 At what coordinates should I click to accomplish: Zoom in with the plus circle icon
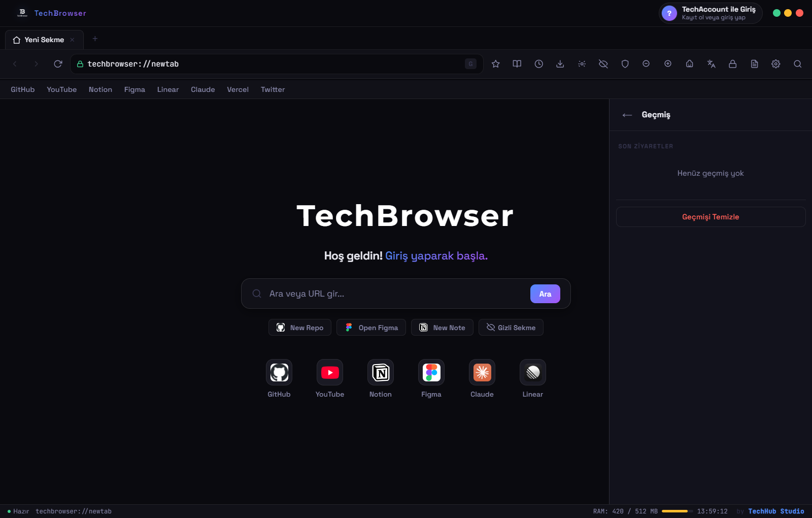pyautogui.click(x=668, y=64)
